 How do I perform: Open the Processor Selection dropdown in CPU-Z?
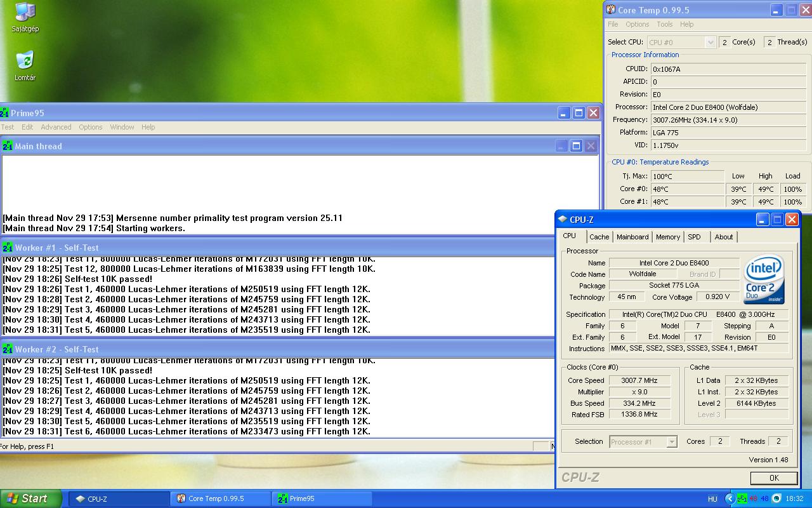click(643, 442)
